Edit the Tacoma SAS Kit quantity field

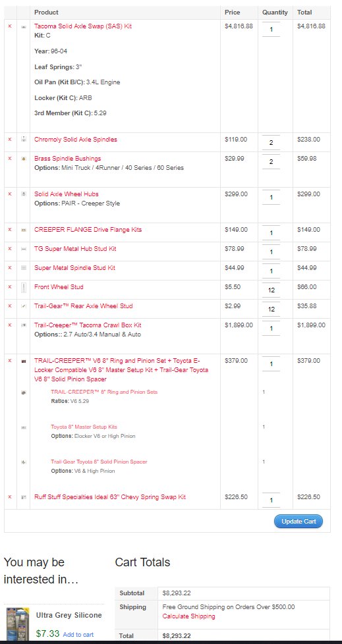click(x=271, y=30)
